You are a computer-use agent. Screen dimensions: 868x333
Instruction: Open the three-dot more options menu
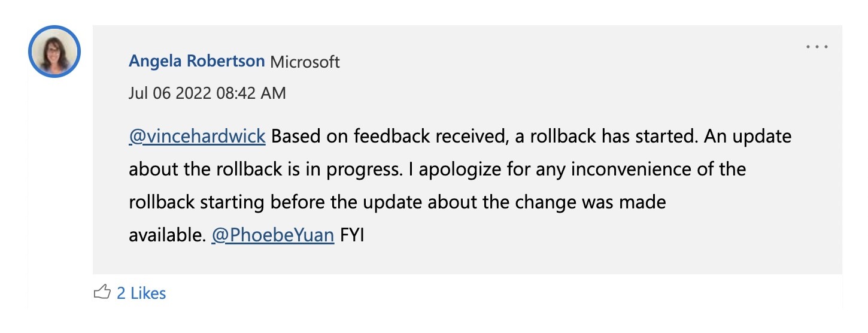(817, 47)
